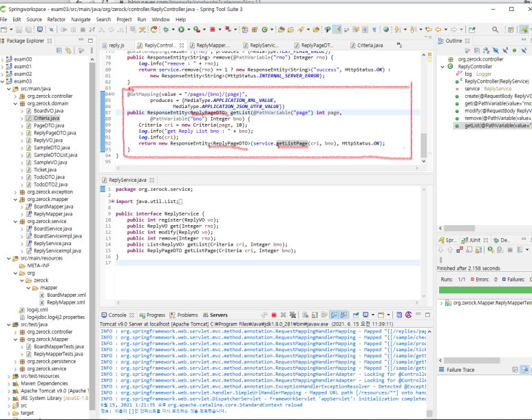The height and width of the screenshot is (420, 532).
Task: Toggle Scroll Lock in Console toolbar
Action: tap(315, 315)
